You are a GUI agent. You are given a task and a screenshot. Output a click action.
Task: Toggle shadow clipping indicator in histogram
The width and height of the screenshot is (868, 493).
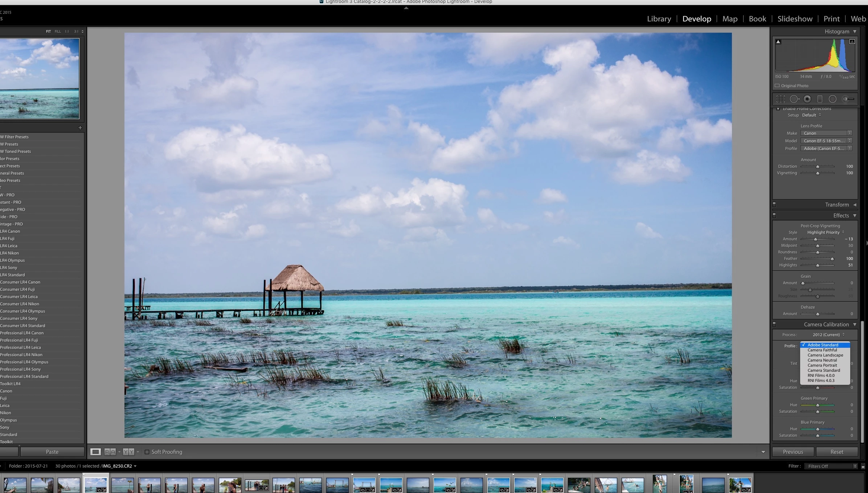click(778, 42)
